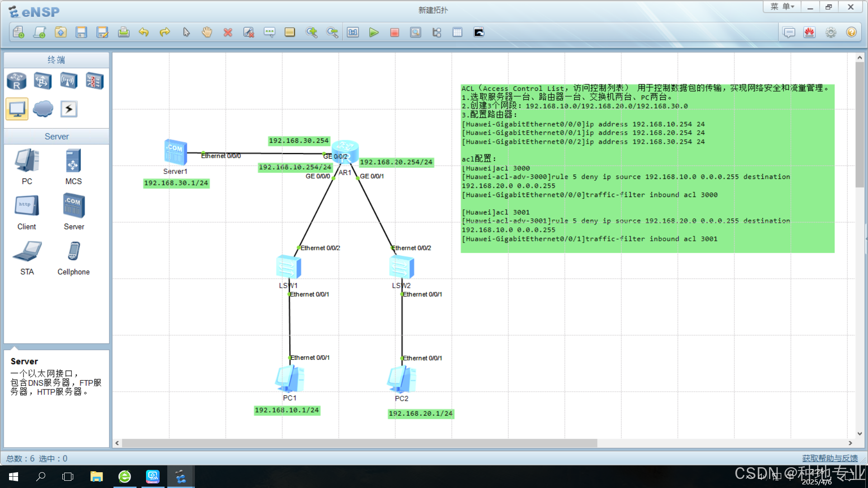Click 获取帮助与反馈 link
The width and height of the screenshot is (868, 488).
tap(830, 458)
